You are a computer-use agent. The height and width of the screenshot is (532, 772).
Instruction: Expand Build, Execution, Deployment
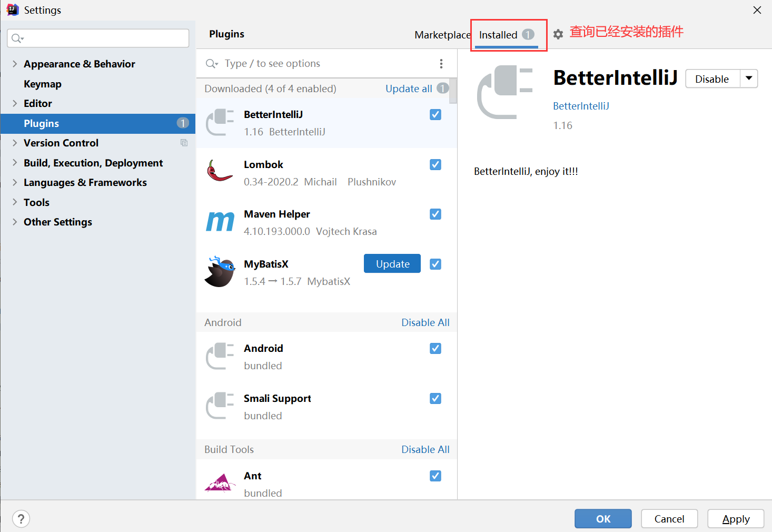click(15, 163)
